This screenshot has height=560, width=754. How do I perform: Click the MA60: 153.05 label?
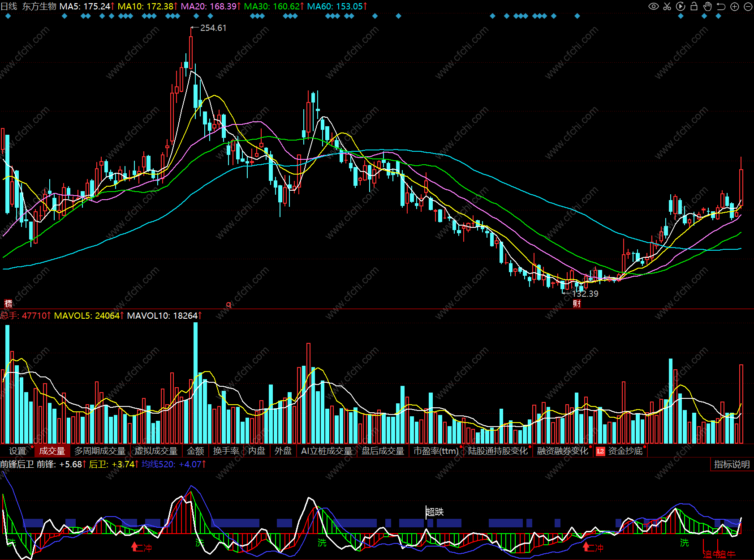tap(337, 6)
